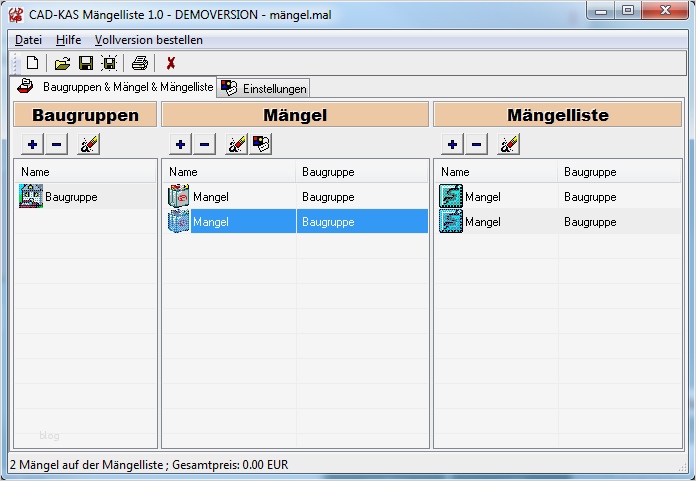
Task: Click Name column header in Mängelliste
Action: click(496, 172)
